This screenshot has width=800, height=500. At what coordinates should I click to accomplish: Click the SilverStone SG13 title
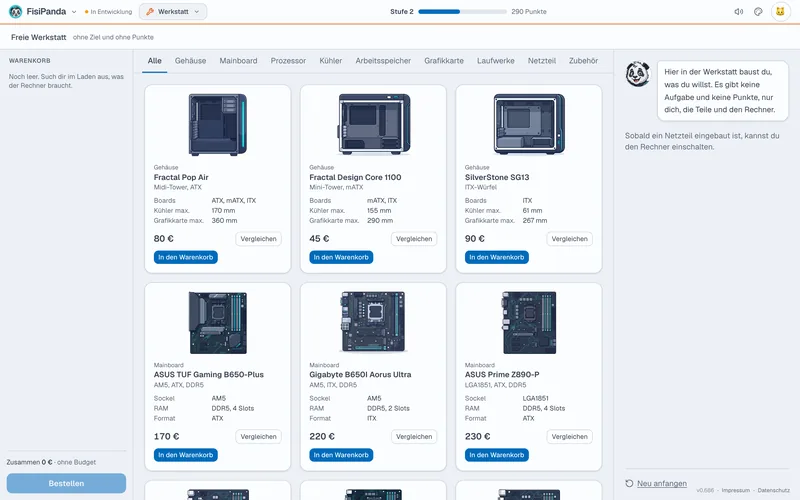click(497, 177)
